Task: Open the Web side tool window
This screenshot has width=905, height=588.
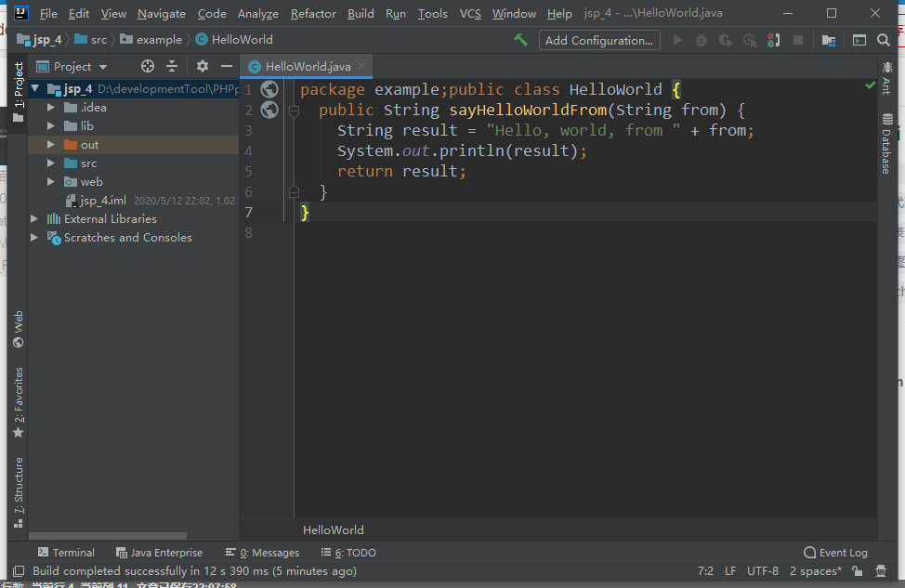Action: tap(19, 329)
